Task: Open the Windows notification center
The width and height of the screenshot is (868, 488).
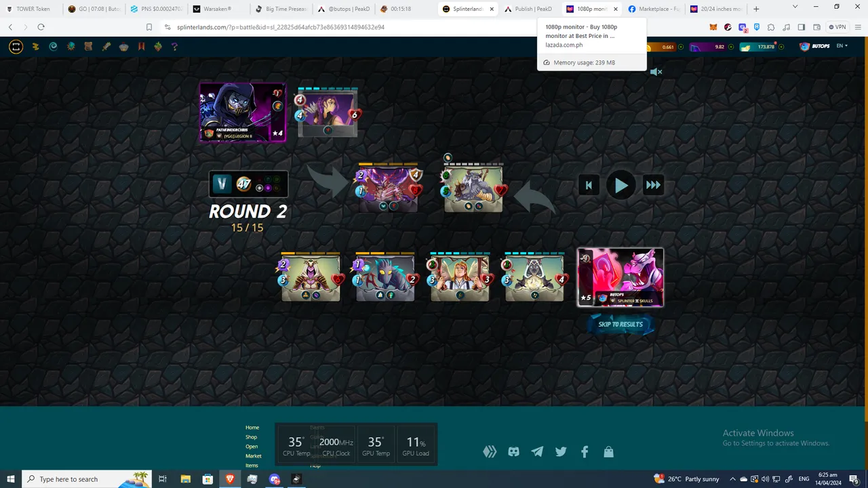Action: pos(854,479)
